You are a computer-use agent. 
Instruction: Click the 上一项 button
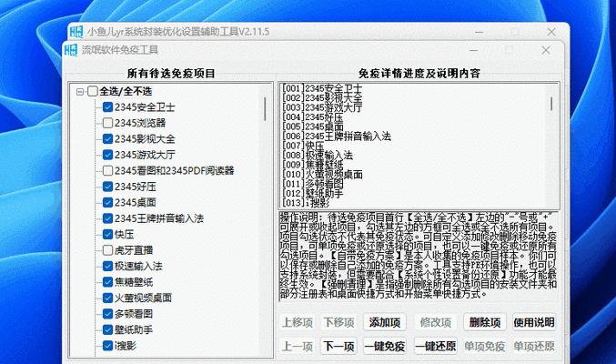[298, 347]
